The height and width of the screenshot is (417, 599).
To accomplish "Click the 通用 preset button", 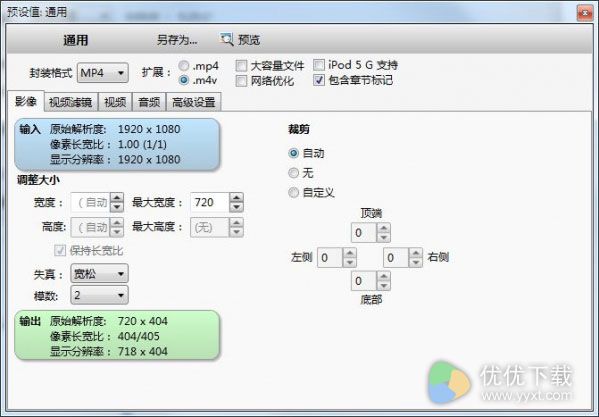I will 76,40.
